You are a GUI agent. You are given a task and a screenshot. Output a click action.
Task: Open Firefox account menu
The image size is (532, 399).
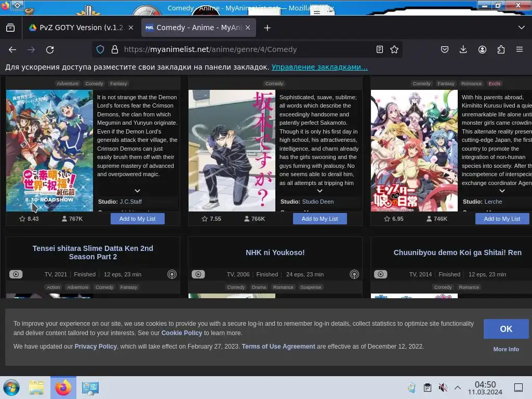point(482,49)
